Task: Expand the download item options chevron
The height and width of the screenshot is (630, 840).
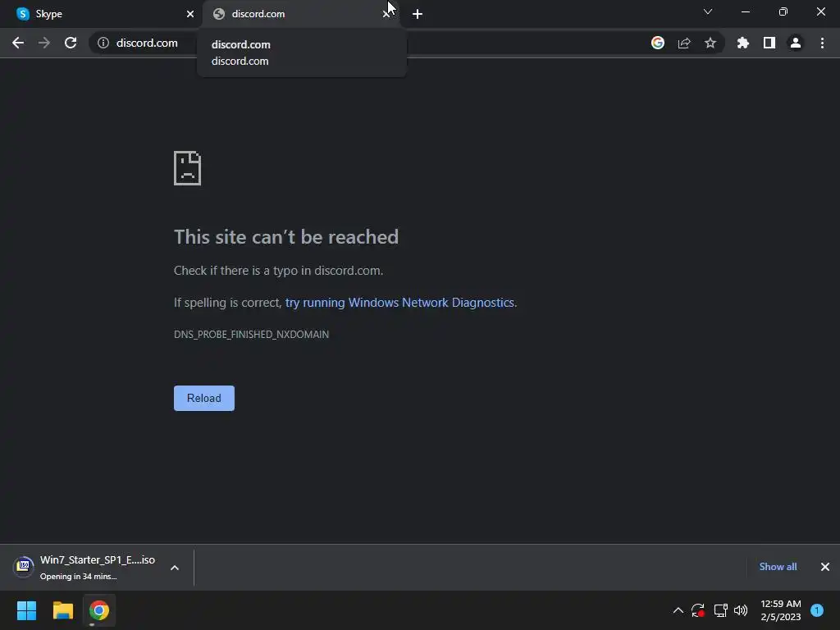Action: (175, 568)
